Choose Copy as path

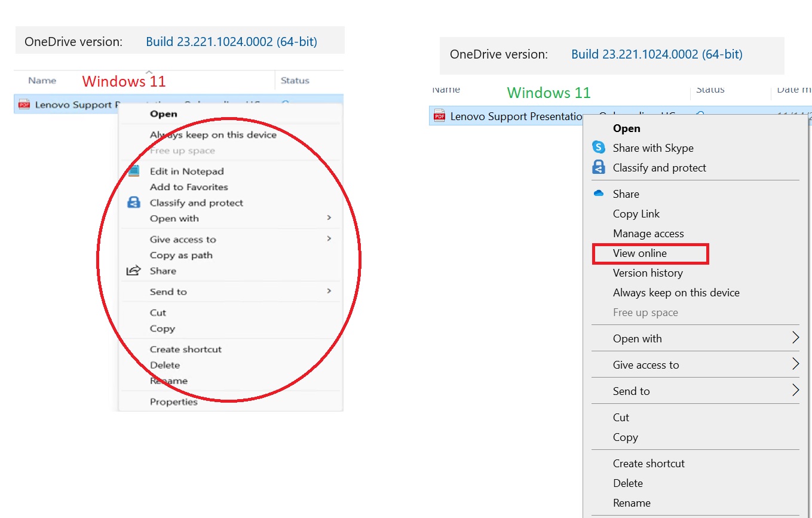point(181,255)
